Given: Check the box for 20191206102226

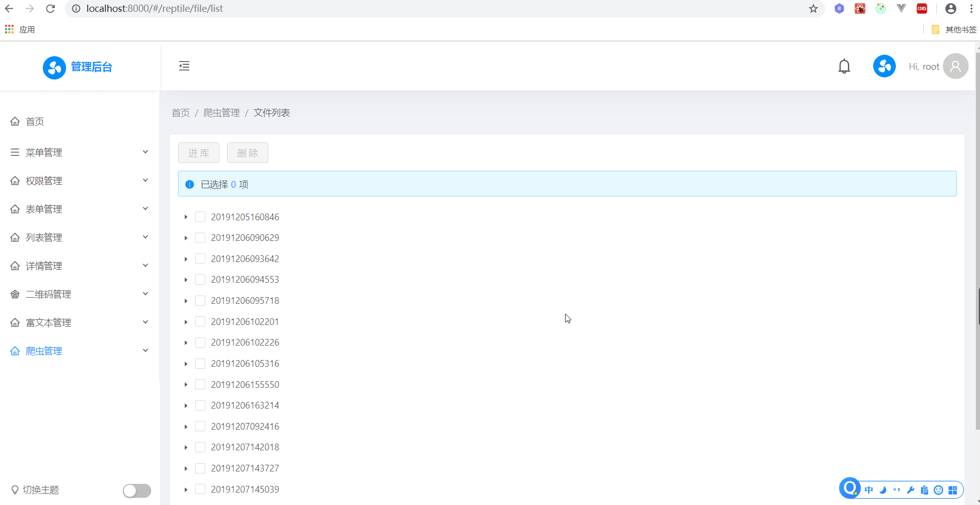Looking at the screenshot, I should click(x=200, y=343).
